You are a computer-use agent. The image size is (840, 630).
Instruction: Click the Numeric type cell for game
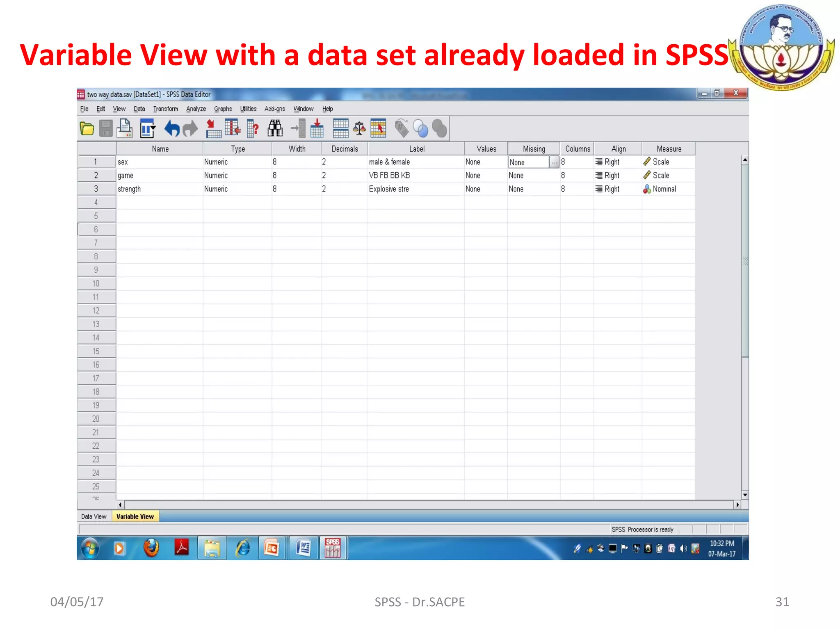[x=237, y=175]
